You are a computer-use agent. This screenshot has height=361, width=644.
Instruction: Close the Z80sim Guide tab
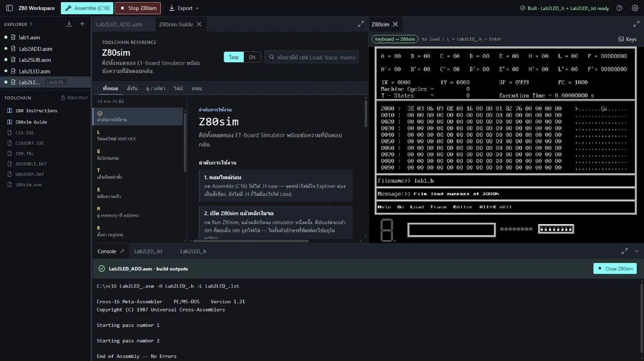coord(199,24)
